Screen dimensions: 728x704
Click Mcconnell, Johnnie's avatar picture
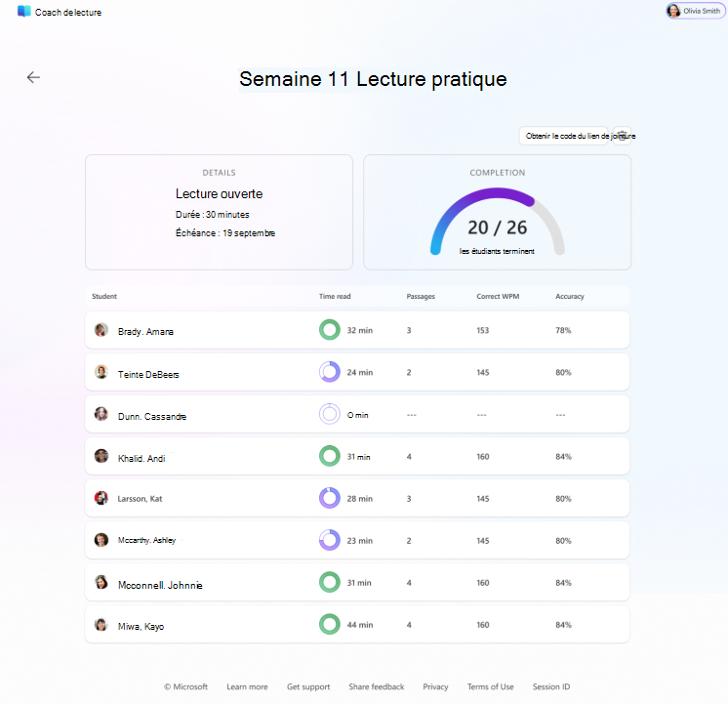[101, 582]
